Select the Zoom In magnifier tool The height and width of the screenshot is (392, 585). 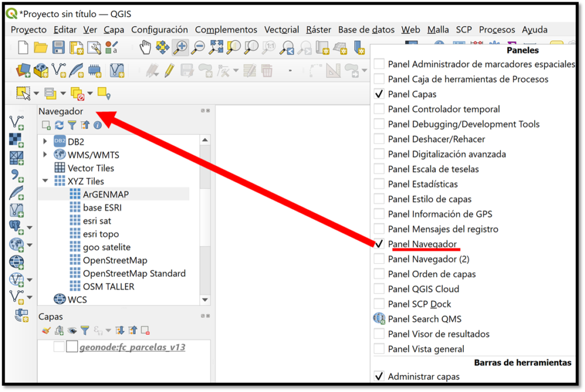click(x=181, y=47)
